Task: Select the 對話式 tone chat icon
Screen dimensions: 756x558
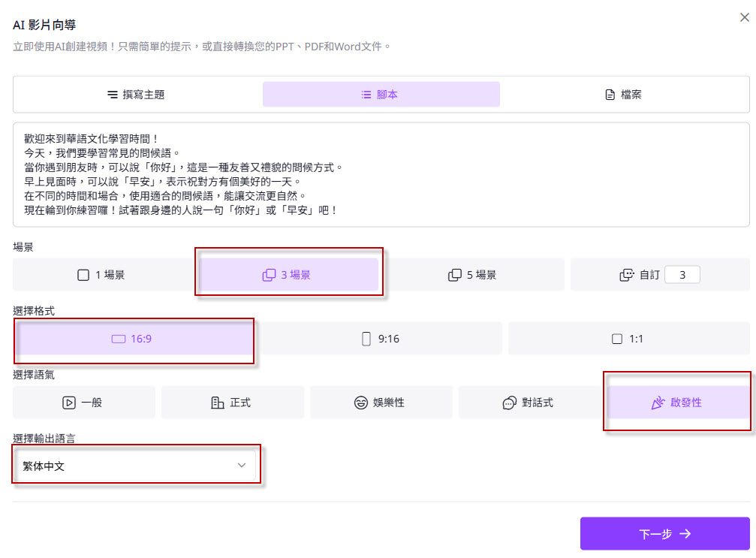Action: (510, 403)
